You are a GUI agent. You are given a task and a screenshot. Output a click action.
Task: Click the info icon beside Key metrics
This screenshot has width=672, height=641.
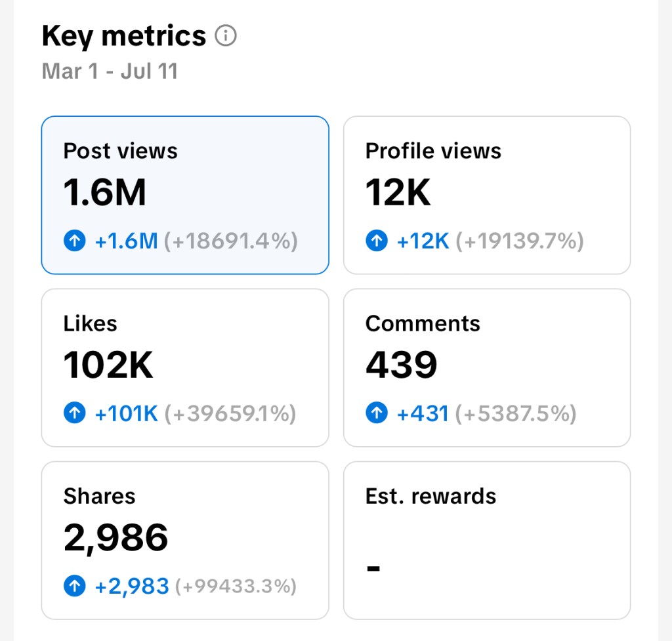click(x=226, y=36)
